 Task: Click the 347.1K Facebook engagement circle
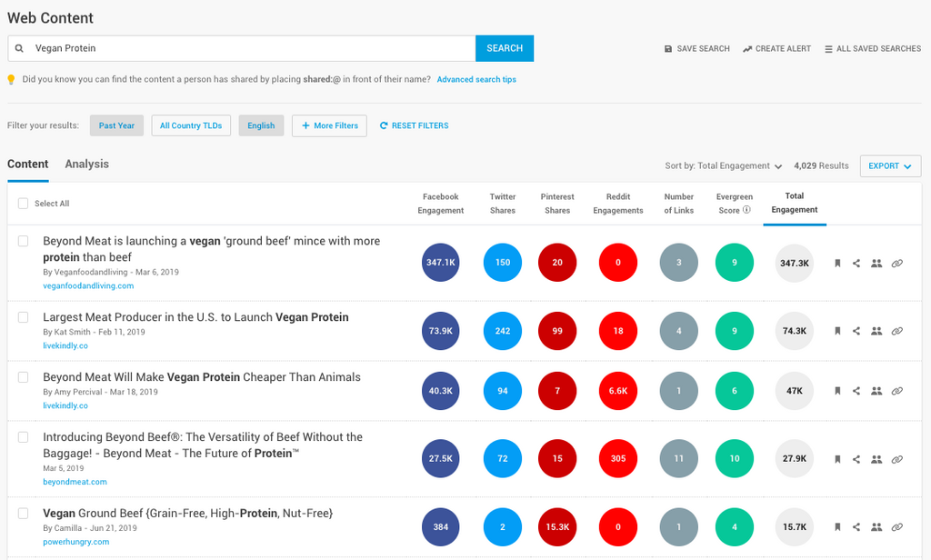pos(441,263)
